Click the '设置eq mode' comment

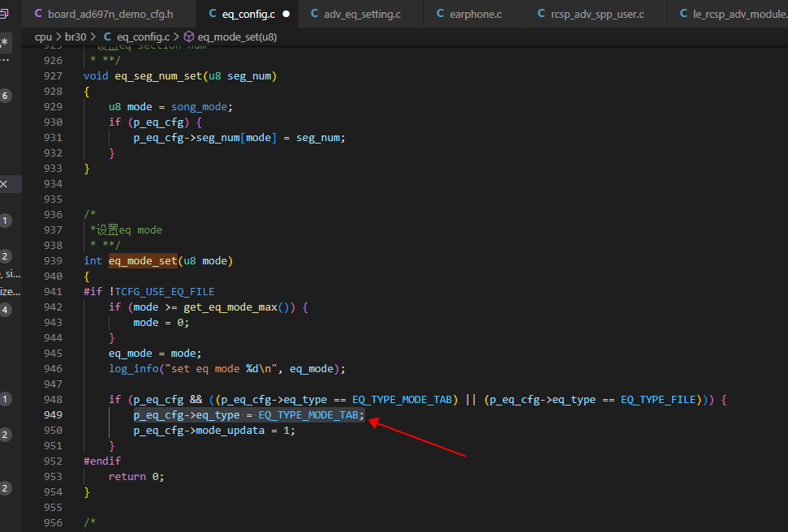(x=126, y=230)
